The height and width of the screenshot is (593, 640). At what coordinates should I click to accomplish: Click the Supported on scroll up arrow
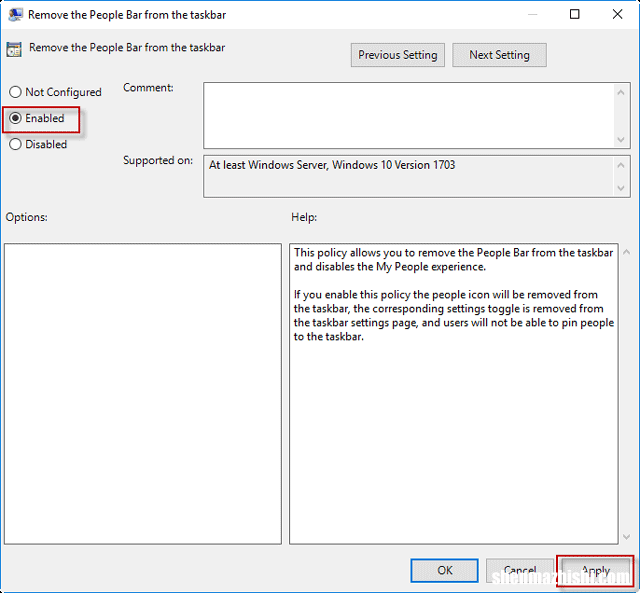[621, 165]
